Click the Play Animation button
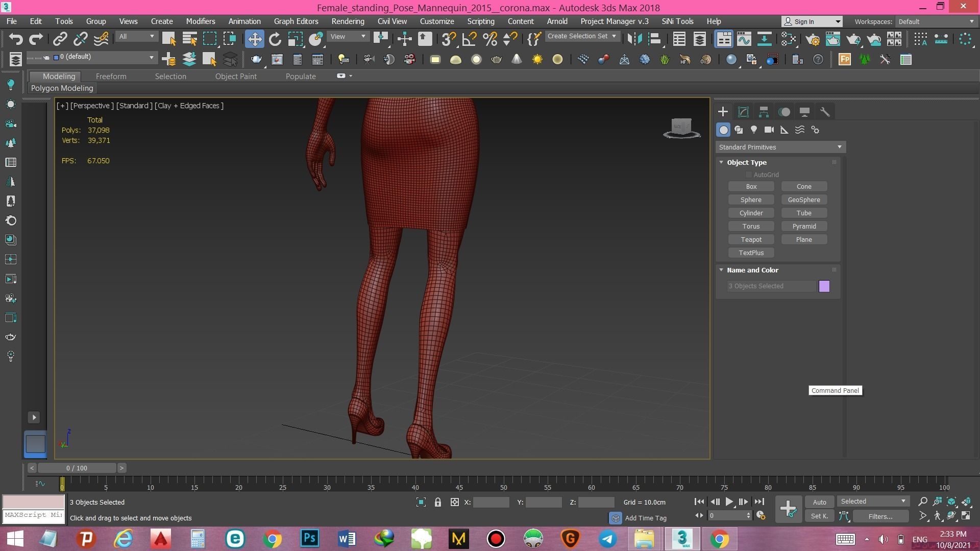 (729, 502)
